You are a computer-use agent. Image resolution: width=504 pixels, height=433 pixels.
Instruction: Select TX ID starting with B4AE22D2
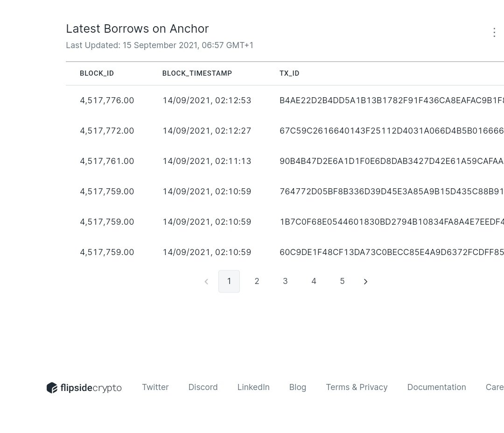[x=392, y=100]
